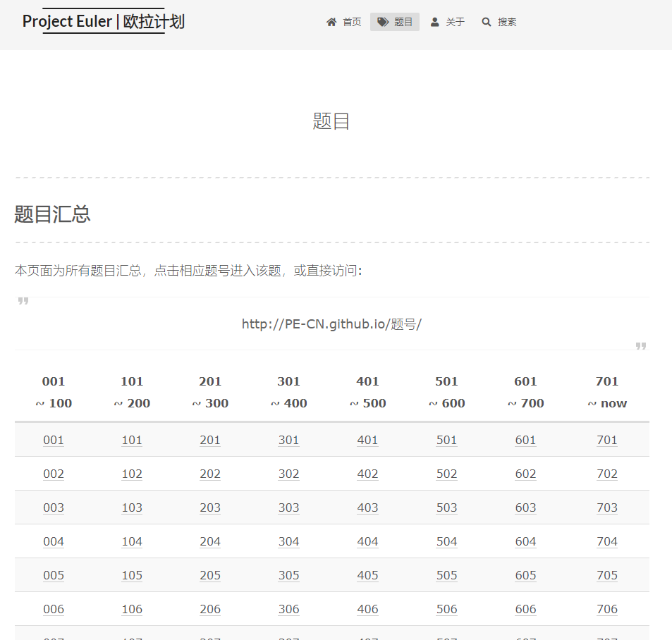The width and height of the screenshot is (672, 640).
Task: Go to problem 402
Action: click(367, 474)
